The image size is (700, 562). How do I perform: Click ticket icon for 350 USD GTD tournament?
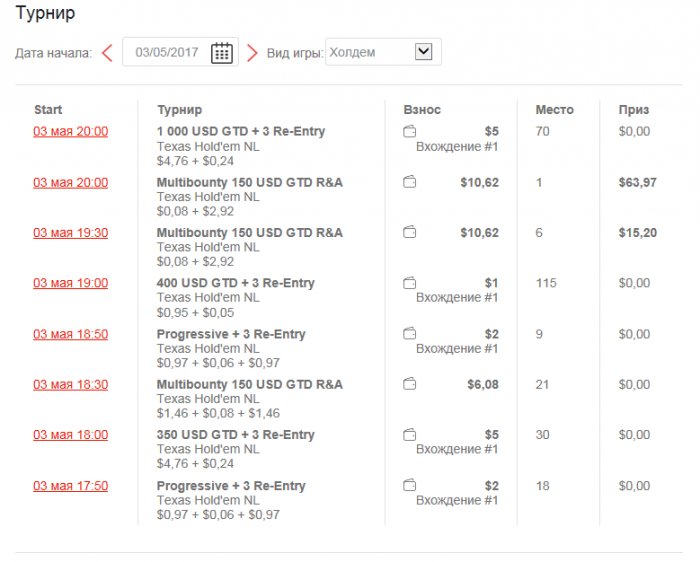(x=409, y=435)
